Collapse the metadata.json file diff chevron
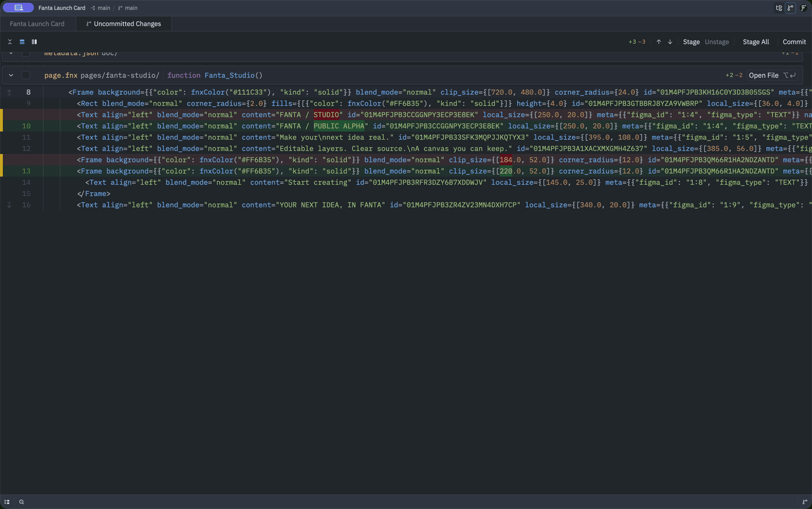Screen dimensions: 812x509 pyautogui.click(x=11, y=54)
